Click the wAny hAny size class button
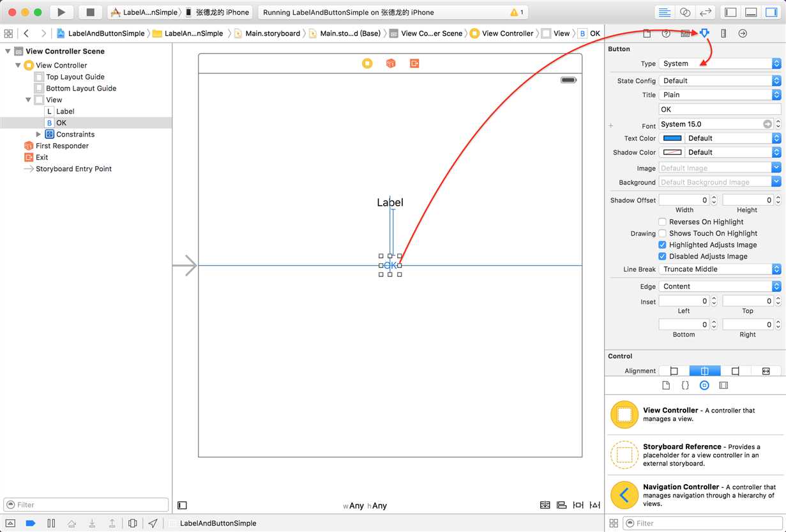The width and height of the screenshot is (786, 532). coord(365,506)
